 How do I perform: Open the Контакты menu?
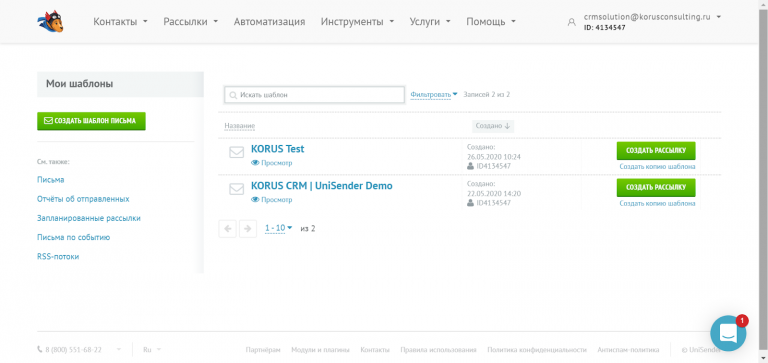120,22
